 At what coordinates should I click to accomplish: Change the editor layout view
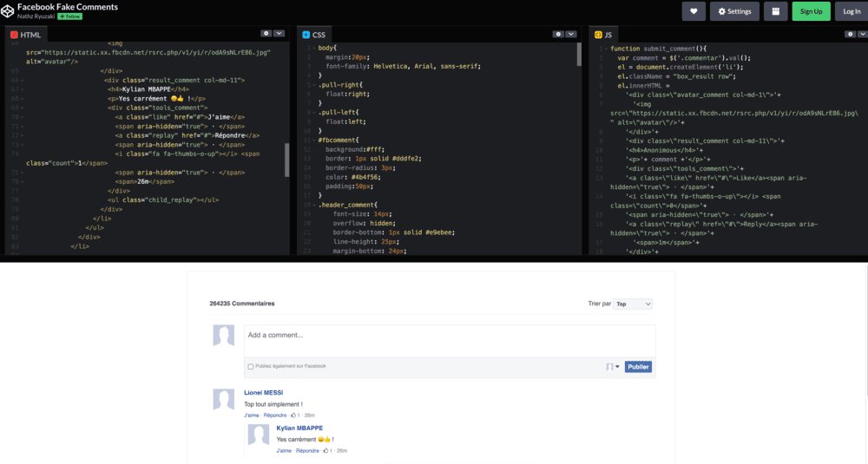pos(775,11)
